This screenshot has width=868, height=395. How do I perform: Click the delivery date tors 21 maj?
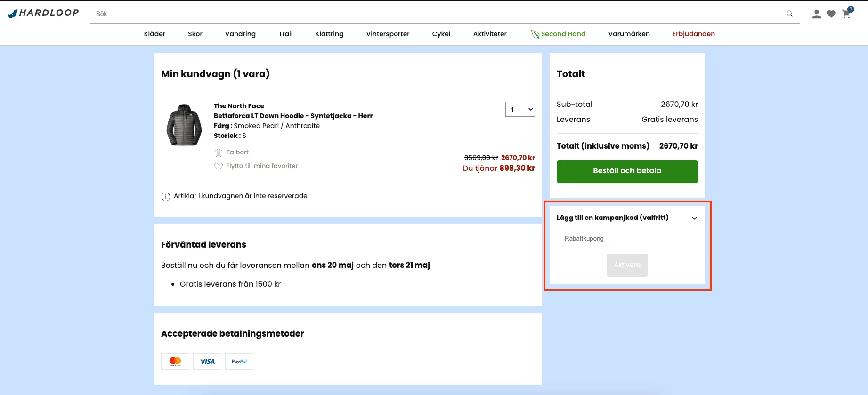409,265
